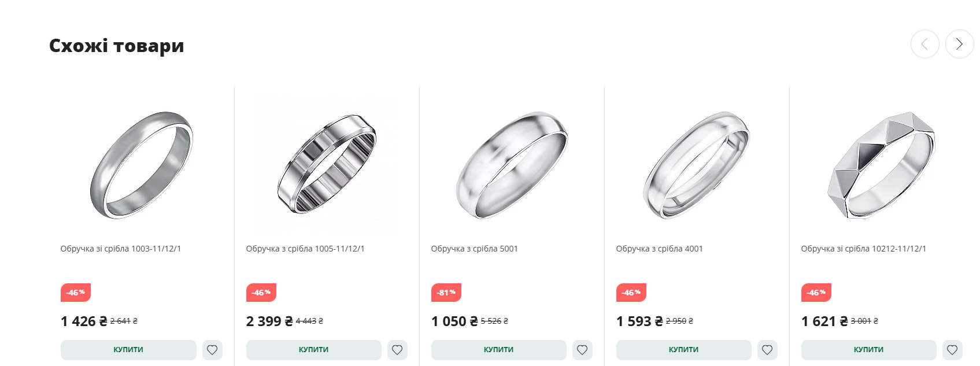Go to previous similar products
The height and width of the screenshot is (366, 980).
[924, 44]
